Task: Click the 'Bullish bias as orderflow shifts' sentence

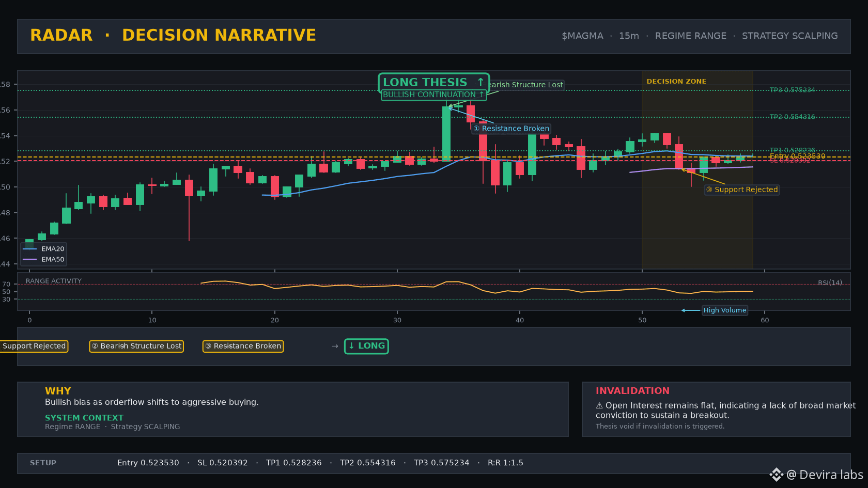Action: [152, 402]
